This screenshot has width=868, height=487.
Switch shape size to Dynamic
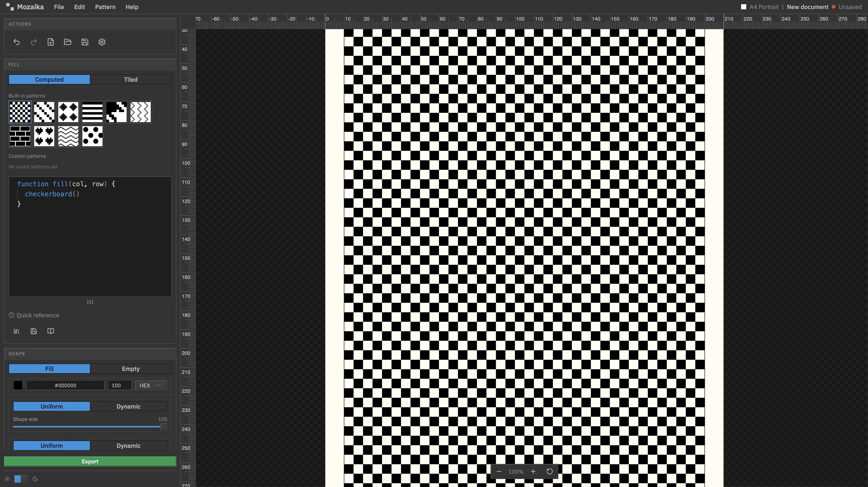tap(128, 406)
